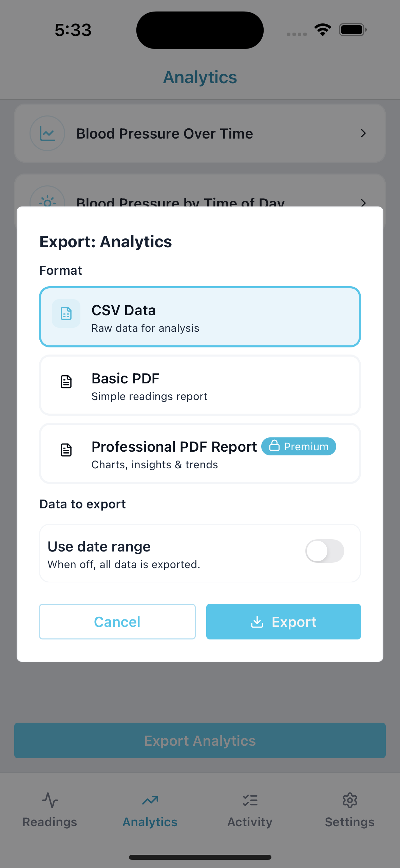This screenshot has width=400, height=868.
Task: Tap the Export button
Action: (x=283, y=622)
